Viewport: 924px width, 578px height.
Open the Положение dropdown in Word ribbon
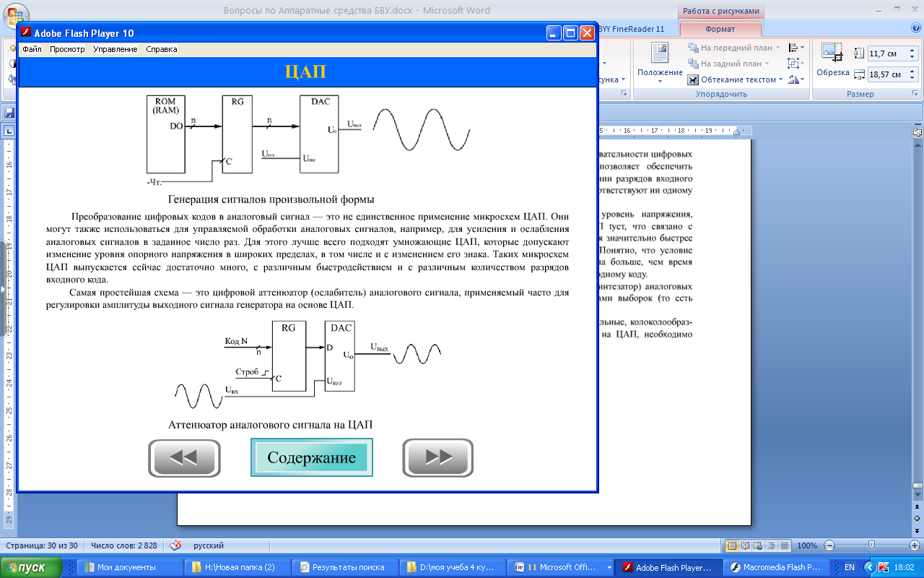click(660, 62)
